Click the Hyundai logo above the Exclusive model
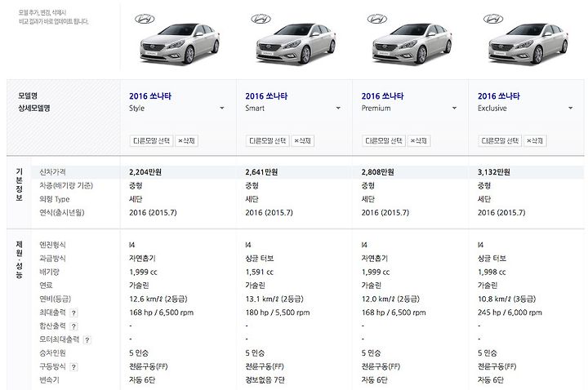The height and width of the screenshot is (390, 588). pyautogui.click(x=493, y=19)
